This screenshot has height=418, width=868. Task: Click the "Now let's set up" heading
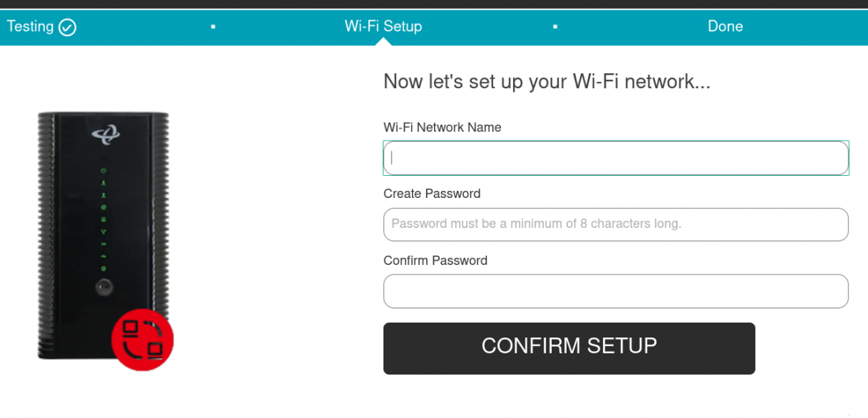click(x=546, y=81)
